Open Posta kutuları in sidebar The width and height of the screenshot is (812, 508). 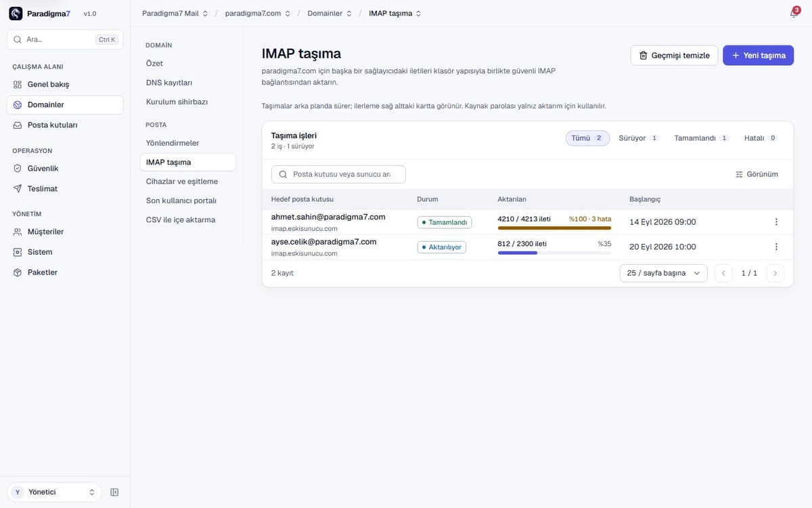click(x=65, y=125)
